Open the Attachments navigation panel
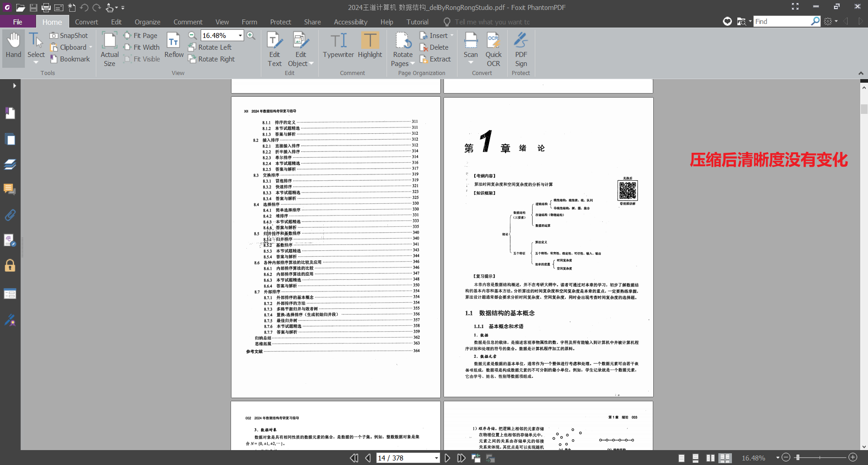Viewport: 868px width, 465px height. coord(10,215)
